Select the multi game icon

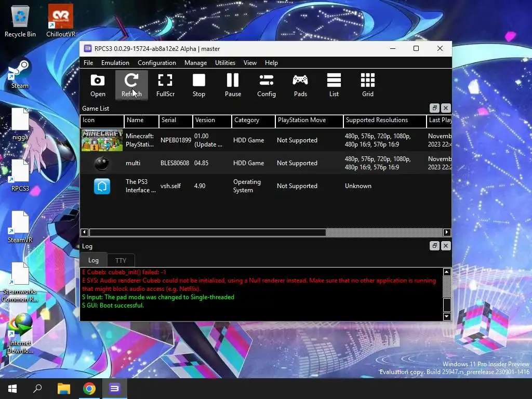click(x=102, y=163)
